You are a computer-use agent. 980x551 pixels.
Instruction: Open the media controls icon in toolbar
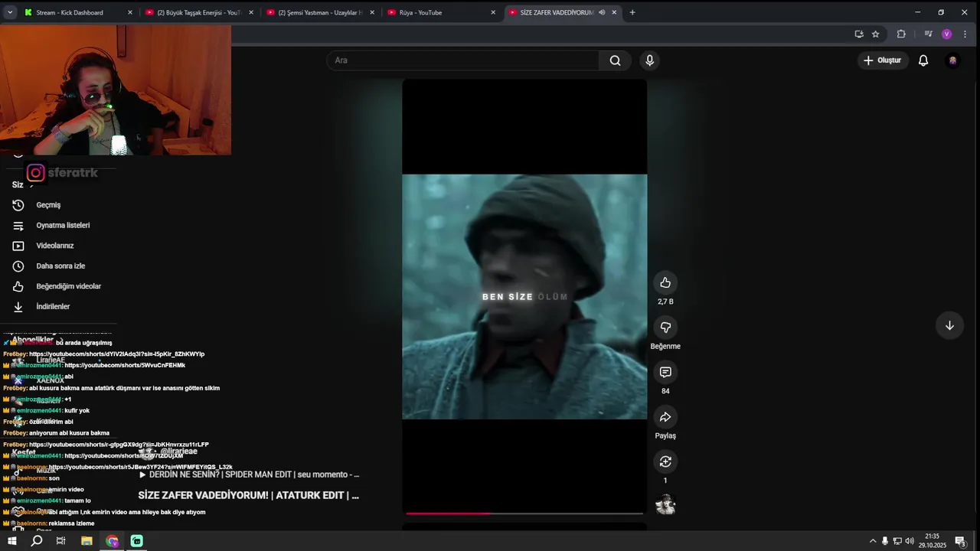928,34
